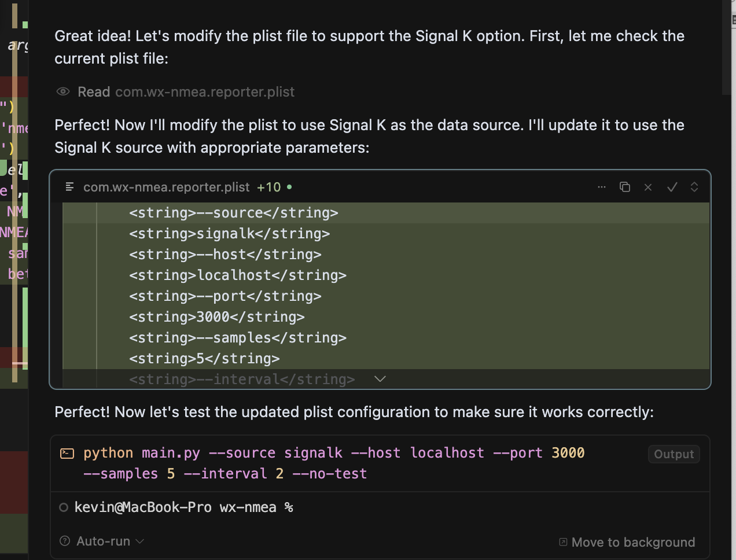Click the eye icon next to Read
736x560 pixels.
(63, 92)
